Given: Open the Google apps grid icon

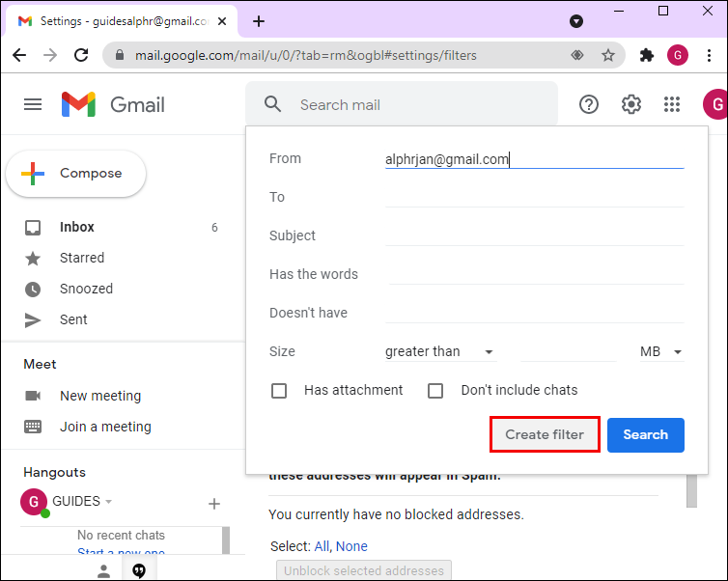Looking at the screenshot, I should click(672, 104).
